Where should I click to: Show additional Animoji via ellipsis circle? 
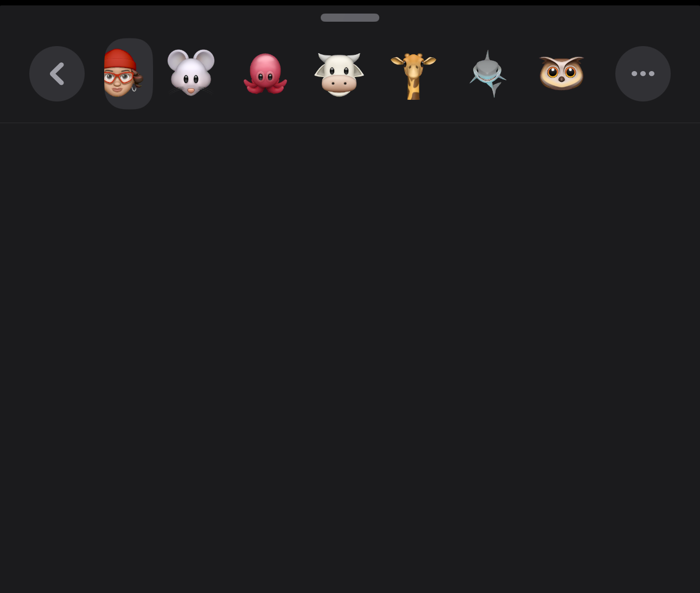(x=643, y=74)
